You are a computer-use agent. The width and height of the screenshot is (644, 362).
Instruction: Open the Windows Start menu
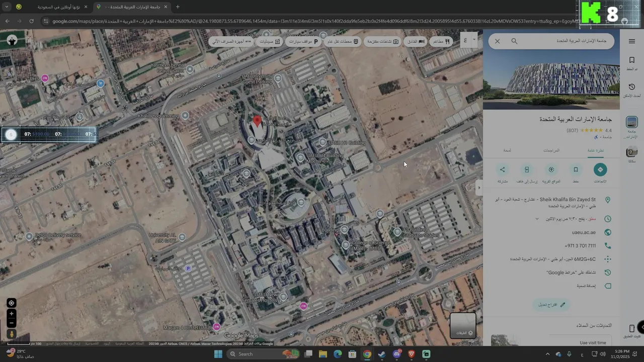(218, 354)
